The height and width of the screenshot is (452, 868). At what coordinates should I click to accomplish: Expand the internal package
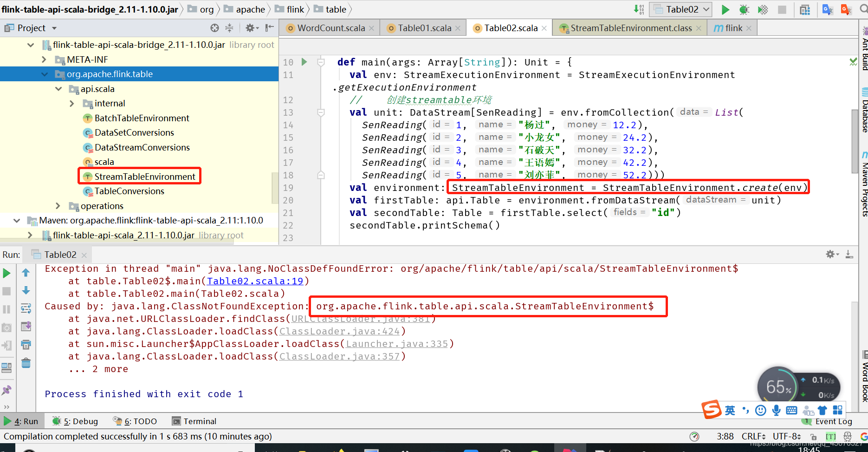(72, 104)
